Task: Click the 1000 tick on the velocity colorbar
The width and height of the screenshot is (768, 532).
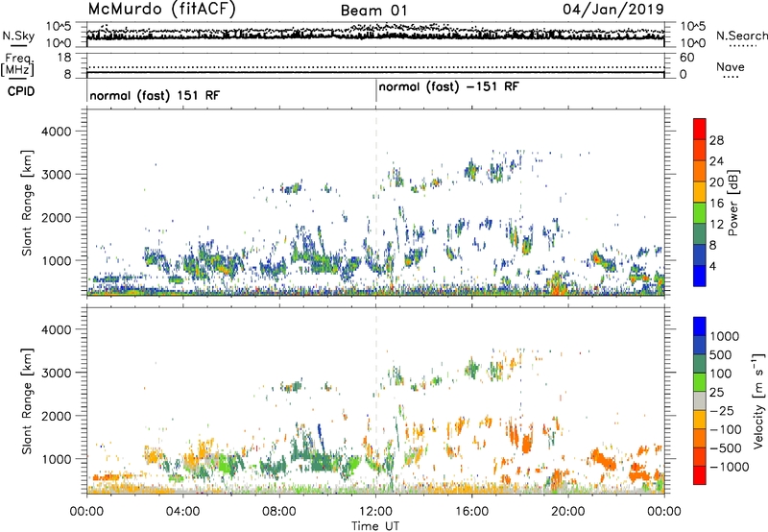Action: pos(725,336)
